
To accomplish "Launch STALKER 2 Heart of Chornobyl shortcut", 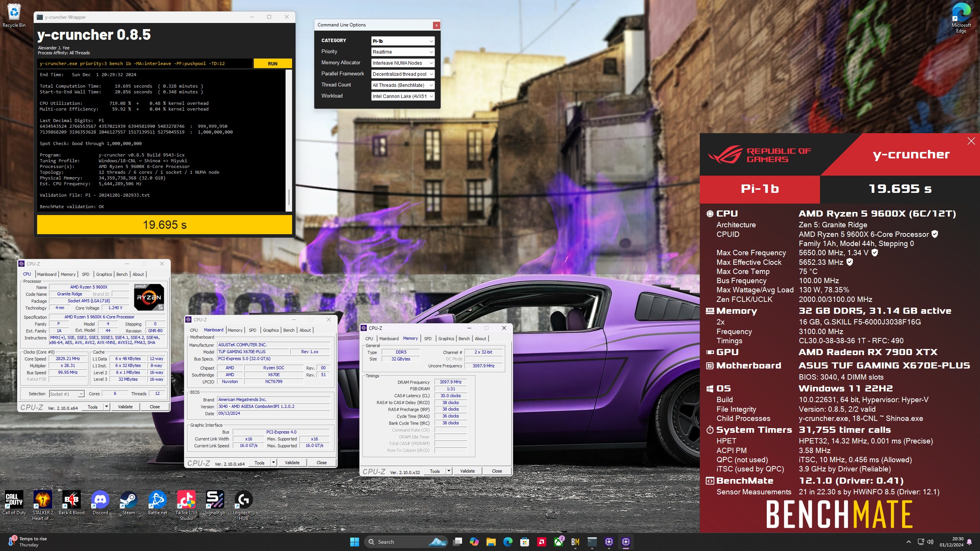I will [42, 505].
